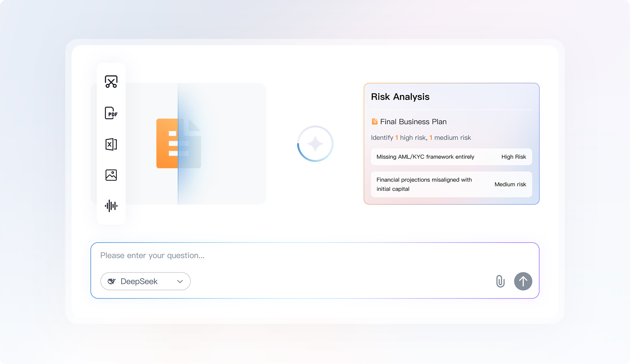Image resolution: width=630 pixels, height=364 pixels.
Task: Click the Excel spreadsheet icon
Action: (111, 144)
